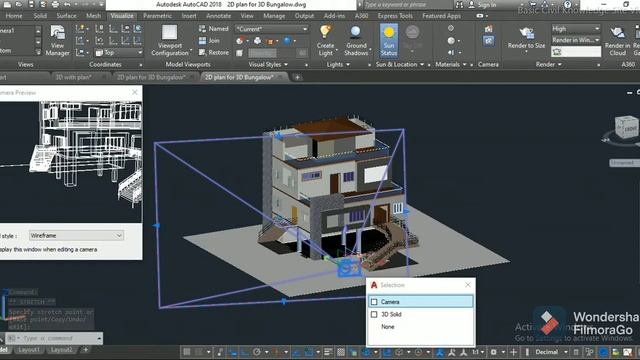This screenshot has height=360, width=640.
Task: Click the Save icon in the quick access toolbar
Action: [31, 4]
